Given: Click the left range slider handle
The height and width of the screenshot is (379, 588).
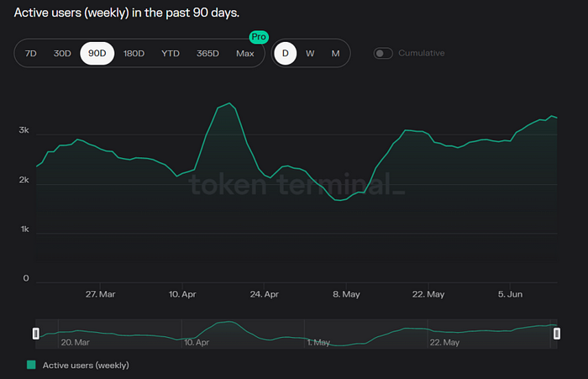Looking at the screenshot, I should [x=35, y=334].
